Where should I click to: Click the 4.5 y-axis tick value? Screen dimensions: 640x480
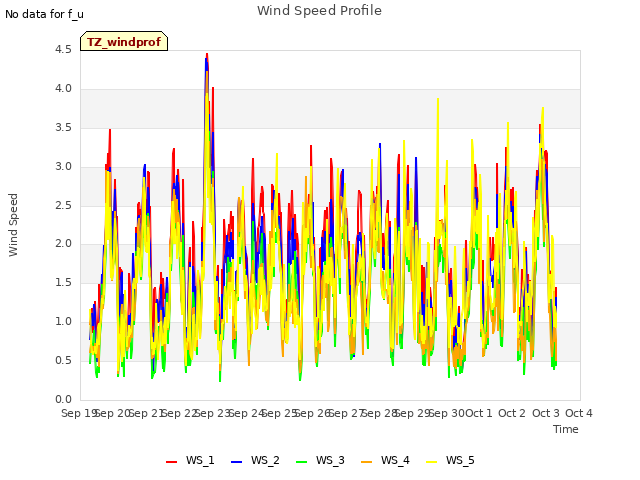click(63, 49)
